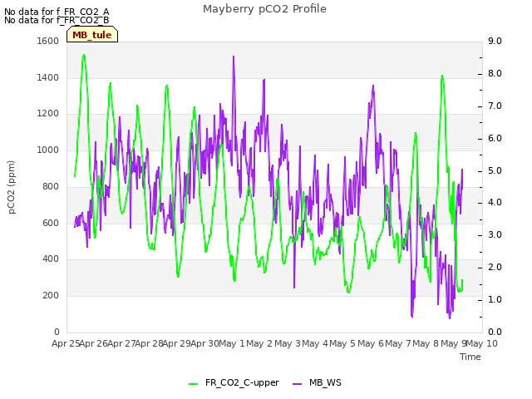Click the 1000 left axis value
This screenshot has height=399, width=532.
coord(48,150)
